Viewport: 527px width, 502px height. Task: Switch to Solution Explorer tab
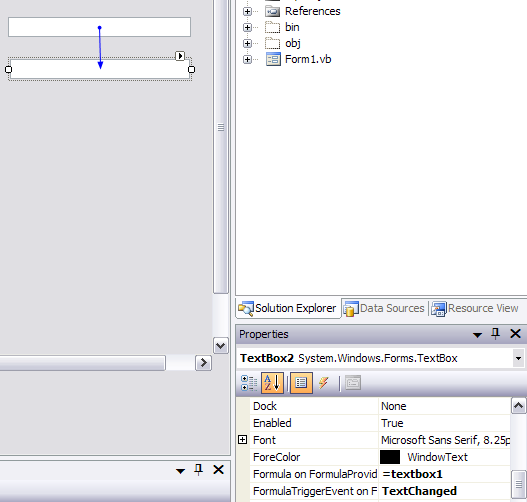(x=288, y=308)
